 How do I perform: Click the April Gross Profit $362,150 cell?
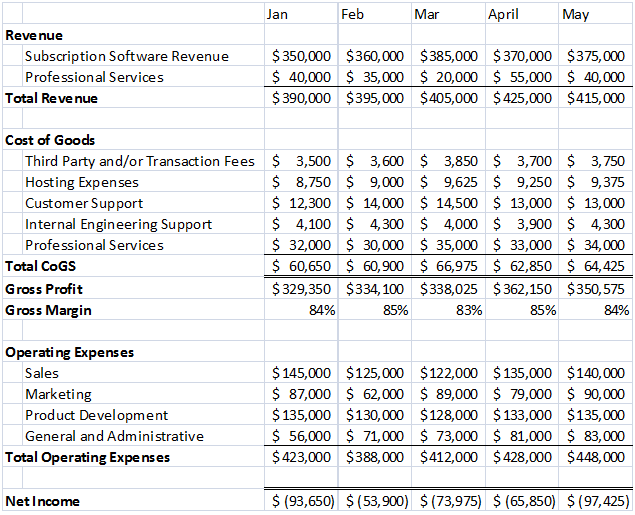point(522,289)
